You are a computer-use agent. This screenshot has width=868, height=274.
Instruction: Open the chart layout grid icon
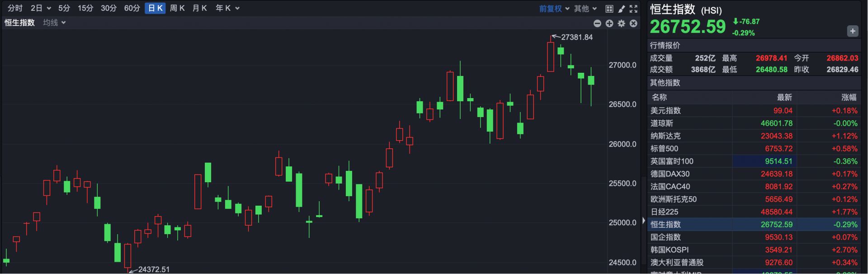[x=609, y=9]
